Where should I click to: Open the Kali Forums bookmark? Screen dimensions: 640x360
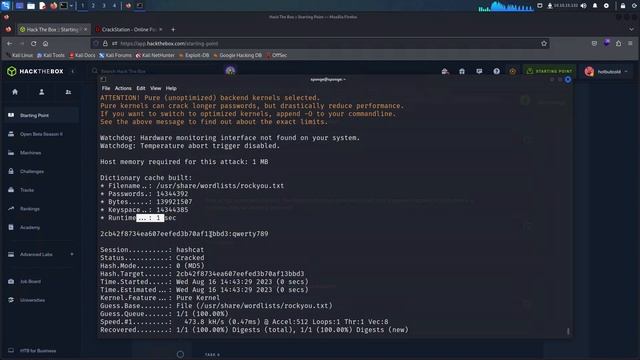[116, 55]
